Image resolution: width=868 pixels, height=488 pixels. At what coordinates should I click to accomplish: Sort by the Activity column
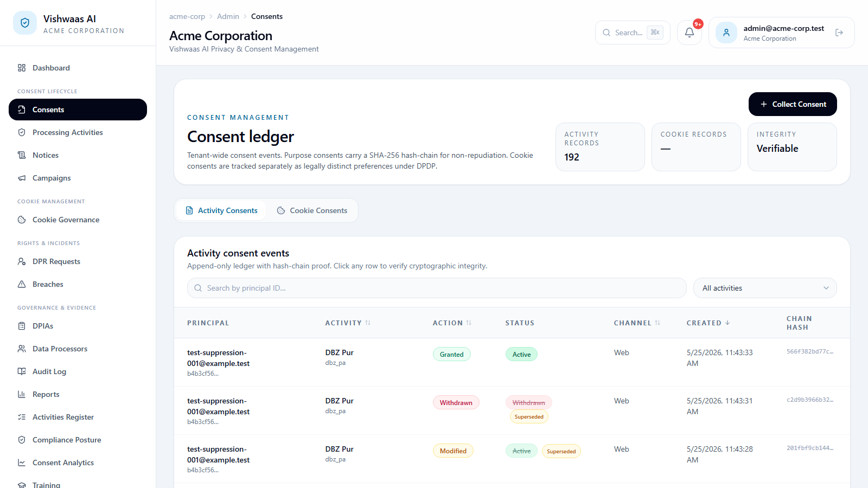pos(348,323)
